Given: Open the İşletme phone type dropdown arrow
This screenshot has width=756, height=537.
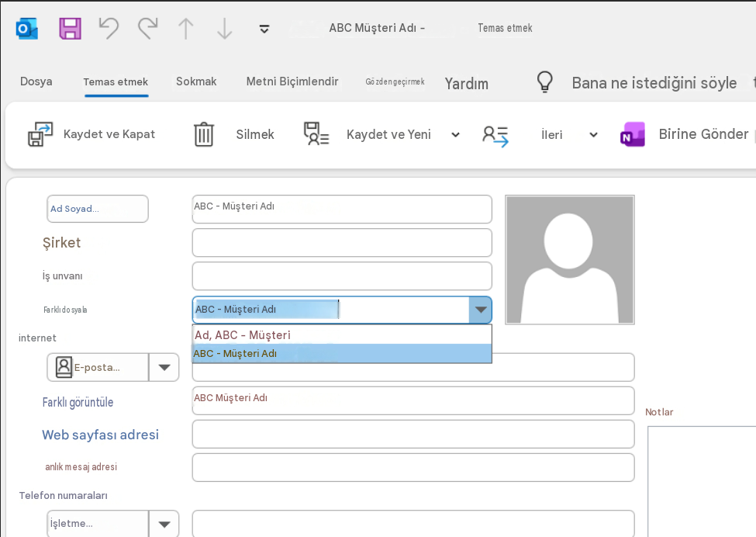Looking at the screenshot, I should [x=164, y=524].
